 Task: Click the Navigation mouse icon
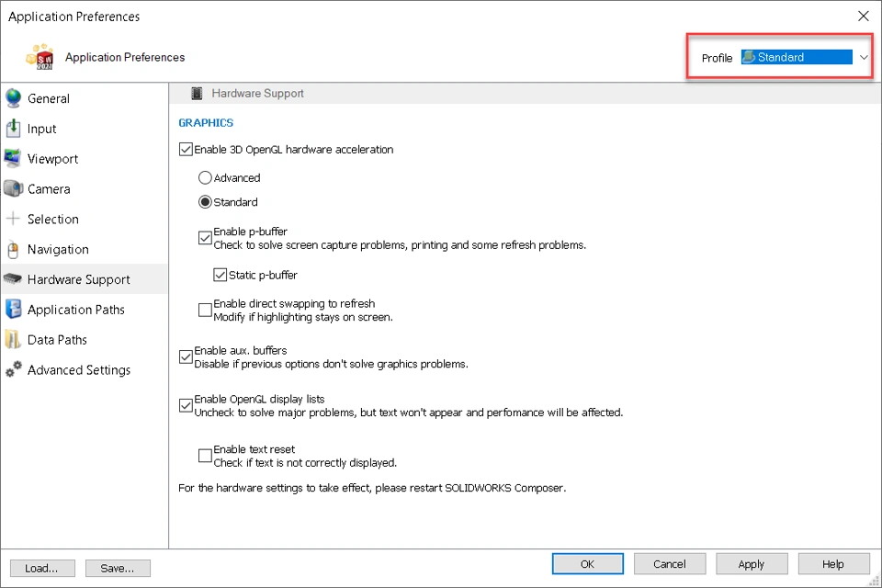[x=13, y=249]
